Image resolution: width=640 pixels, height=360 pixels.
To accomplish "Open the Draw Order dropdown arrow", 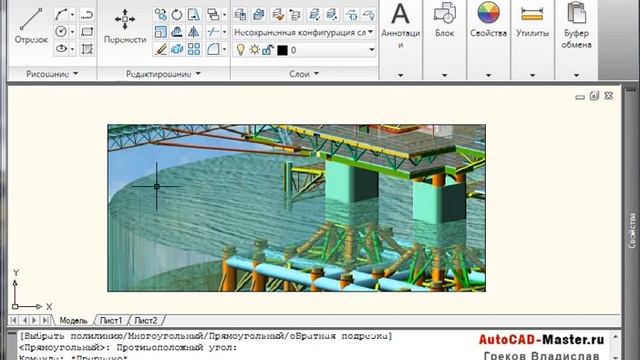I will [x=224, y=15].
